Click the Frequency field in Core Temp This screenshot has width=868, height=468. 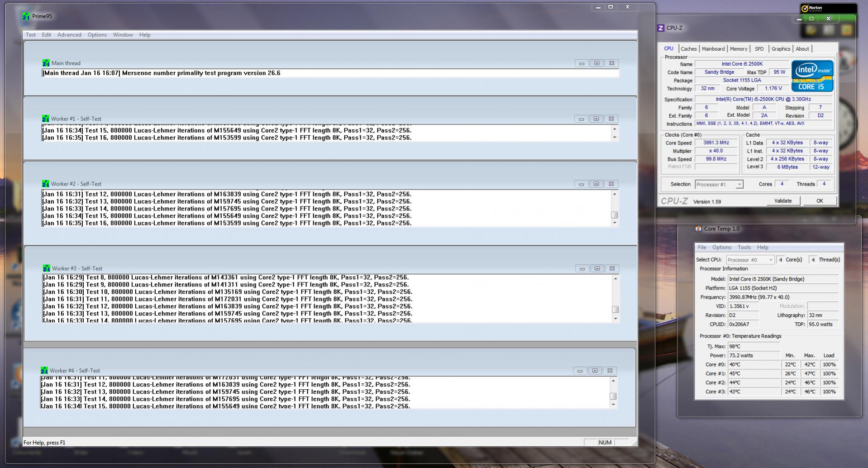(x=783, y=297)
